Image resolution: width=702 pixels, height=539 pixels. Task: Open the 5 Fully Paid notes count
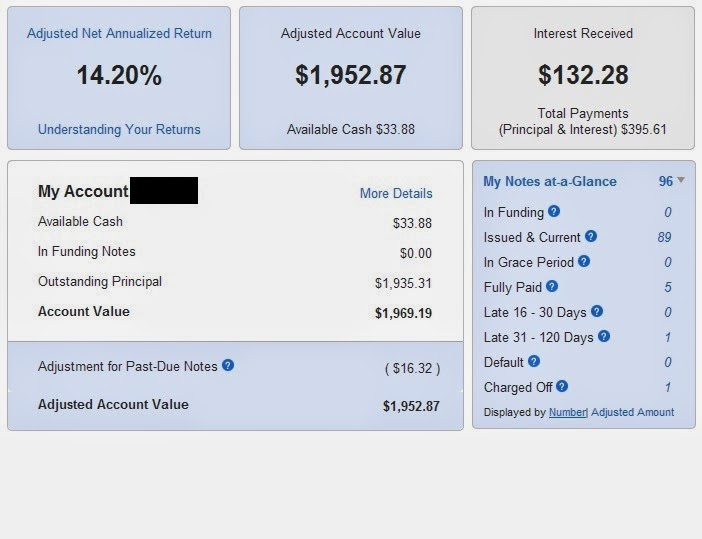668,287
